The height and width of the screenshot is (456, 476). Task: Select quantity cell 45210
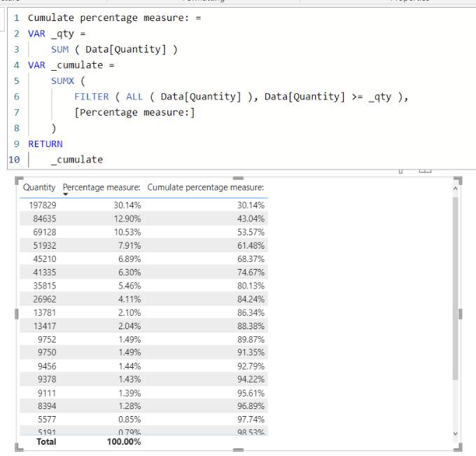(x=45, y=259)
